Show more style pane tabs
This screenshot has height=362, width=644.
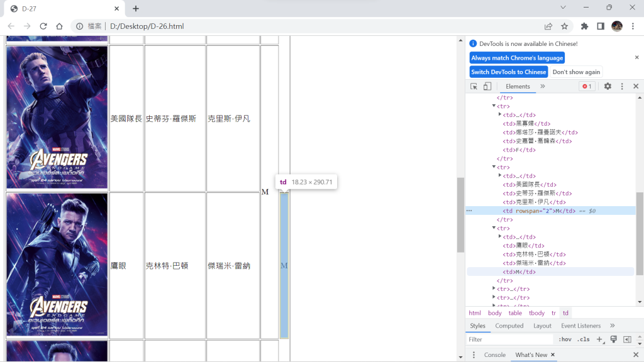(613, 326)
